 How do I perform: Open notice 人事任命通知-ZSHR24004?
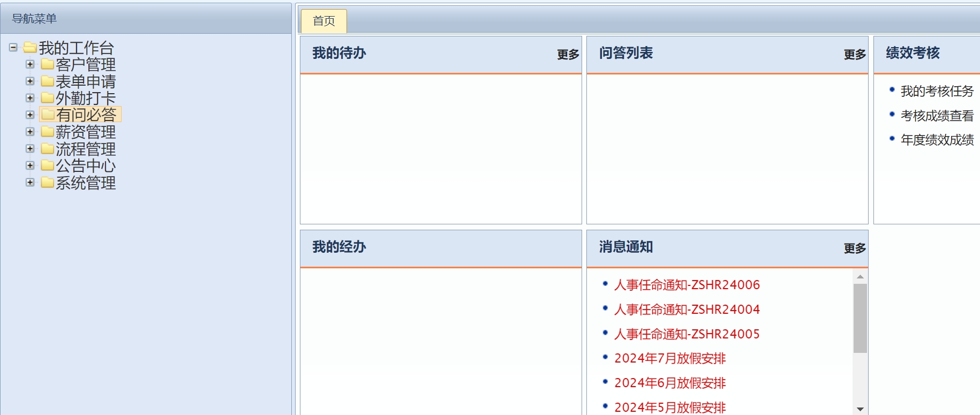(687, 310)
